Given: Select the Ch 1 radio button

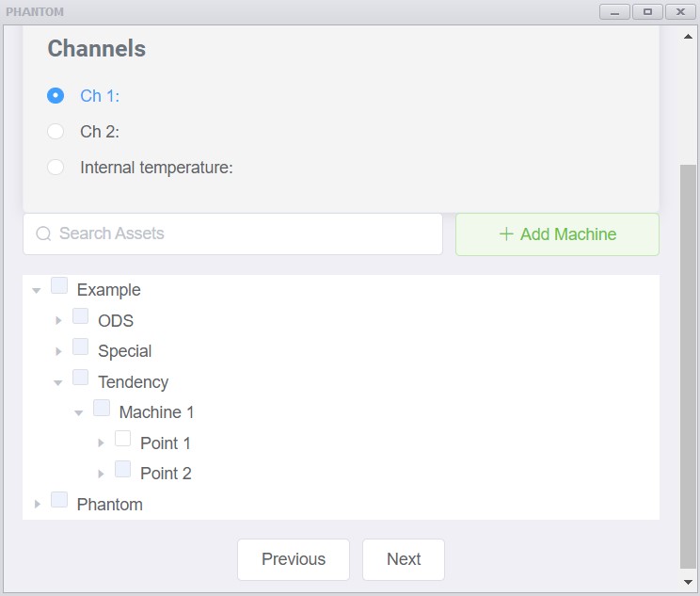Looking at the screenshot, I should (x=56, y=96).
